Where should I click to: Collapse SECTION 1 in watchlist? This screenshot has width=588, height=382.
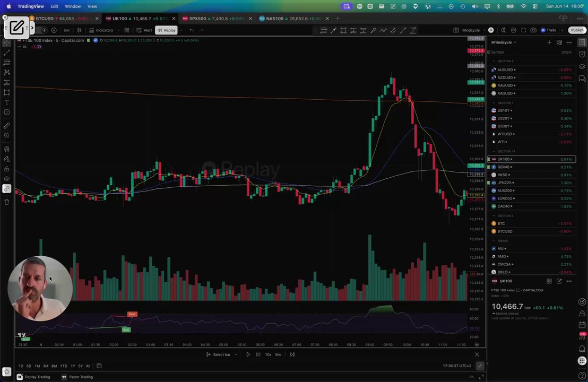pyautogui.click(x=494, y=103)
